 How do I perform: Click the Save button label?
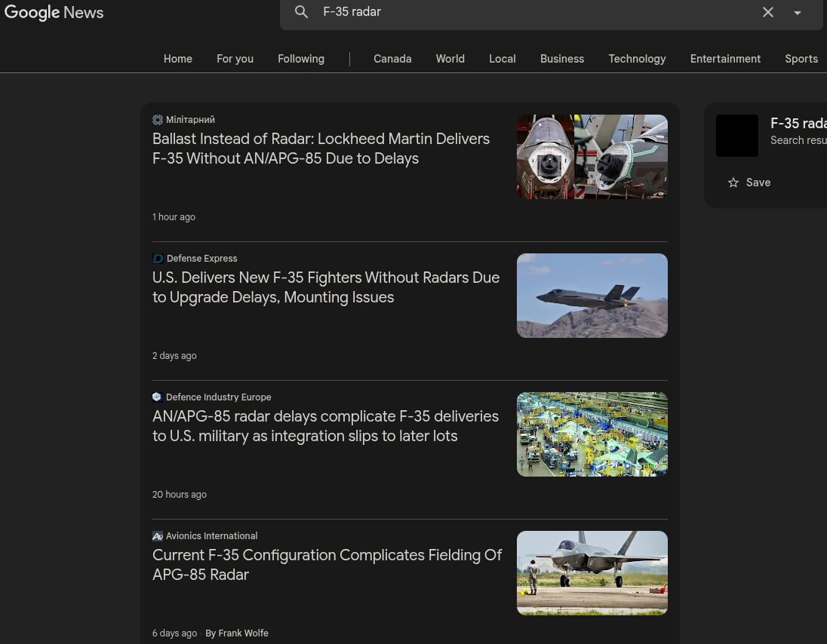758,182
